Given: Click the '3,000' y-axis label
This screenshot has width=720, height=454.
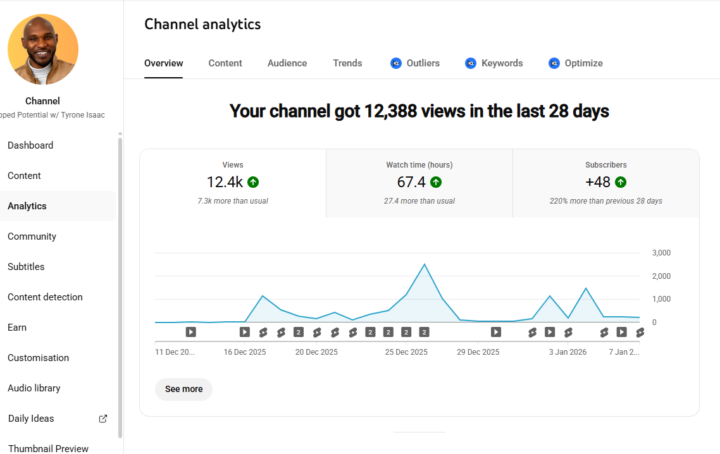Looking at the screenshot, I should coord(661,253).
